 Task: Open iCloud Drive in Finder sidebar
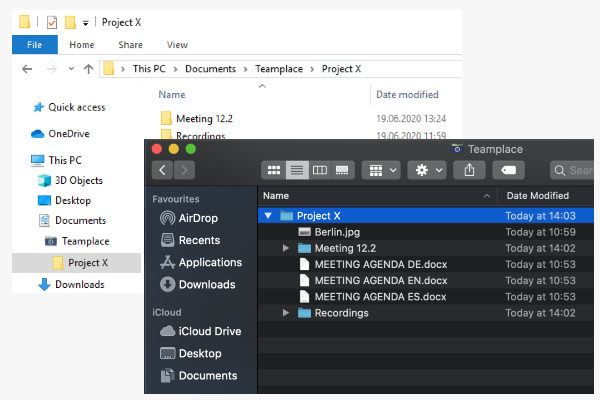(x=201, y=331)
